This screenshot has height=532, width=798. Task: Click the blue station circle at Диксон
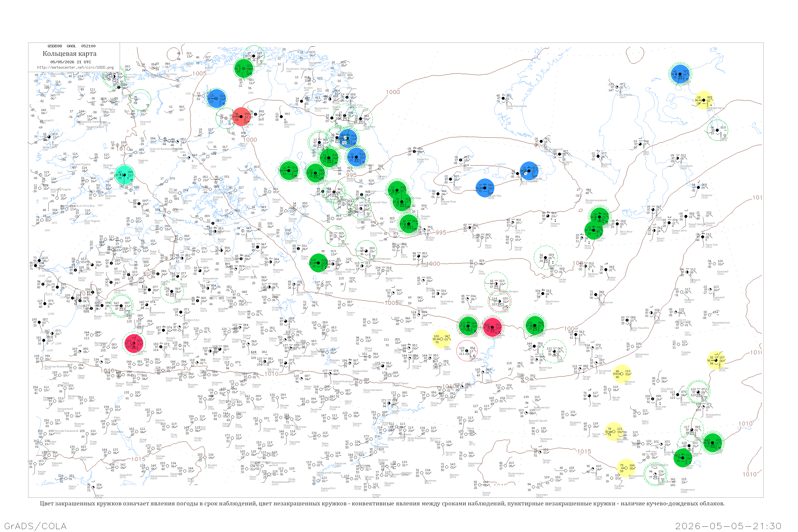[x=680, y=74]
